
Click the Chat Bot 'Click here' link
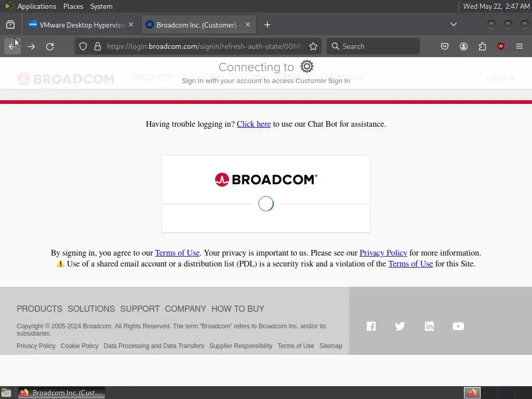click(254, 124)
